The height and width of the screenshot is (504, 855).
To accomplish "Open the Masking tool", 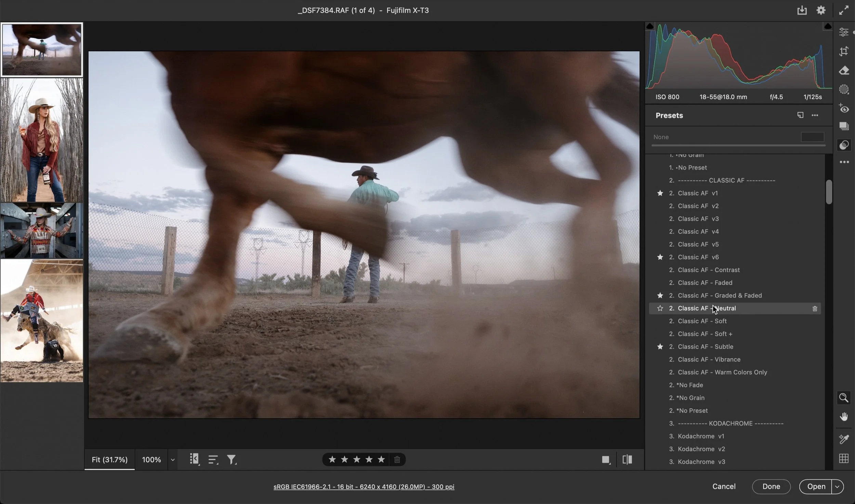I will (x=844, y=90).
